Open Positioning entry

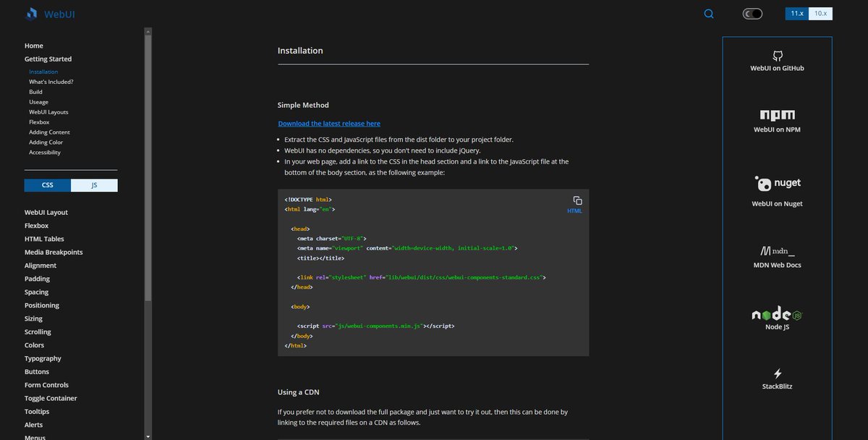pos(42,305)
